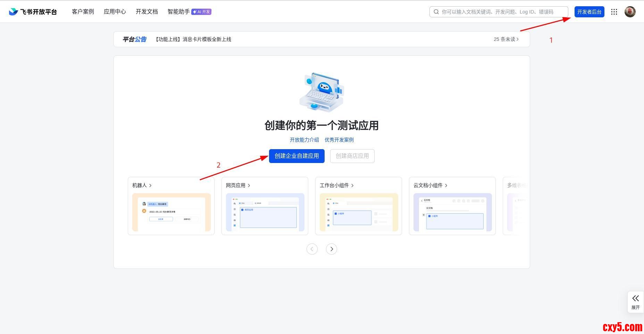Open 应用中心 in the navigation
The image size is (644, 334).
coord(115,12)
